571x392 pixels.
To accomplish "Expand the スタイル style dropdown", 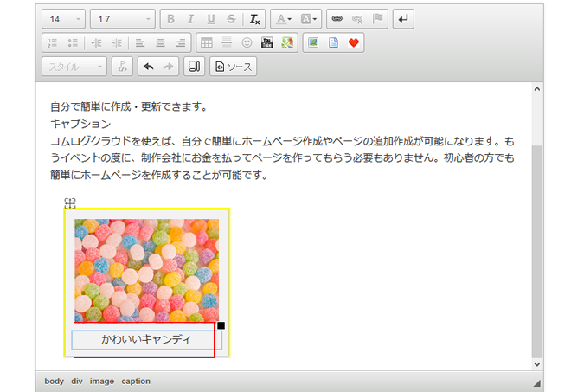I will 74,67.
